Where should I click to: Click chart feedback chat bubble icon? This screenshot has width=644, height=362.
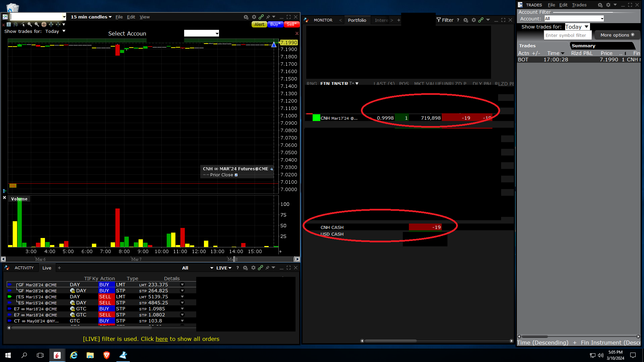tap(246, 17)
